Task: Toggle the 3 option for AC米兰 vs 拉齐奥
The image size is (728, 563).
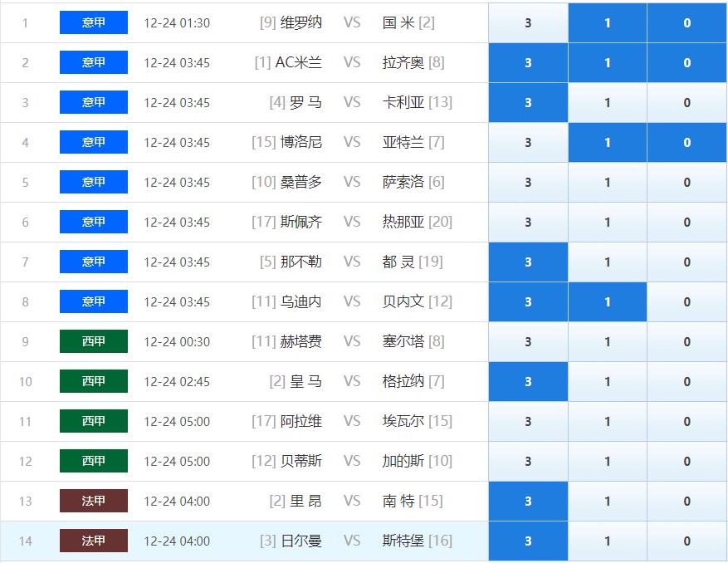Action: point(528,63)
